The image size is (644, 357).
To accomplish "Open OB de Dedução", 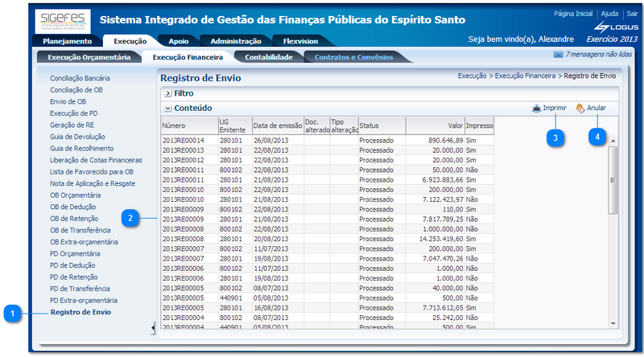I will coord(73,207).
